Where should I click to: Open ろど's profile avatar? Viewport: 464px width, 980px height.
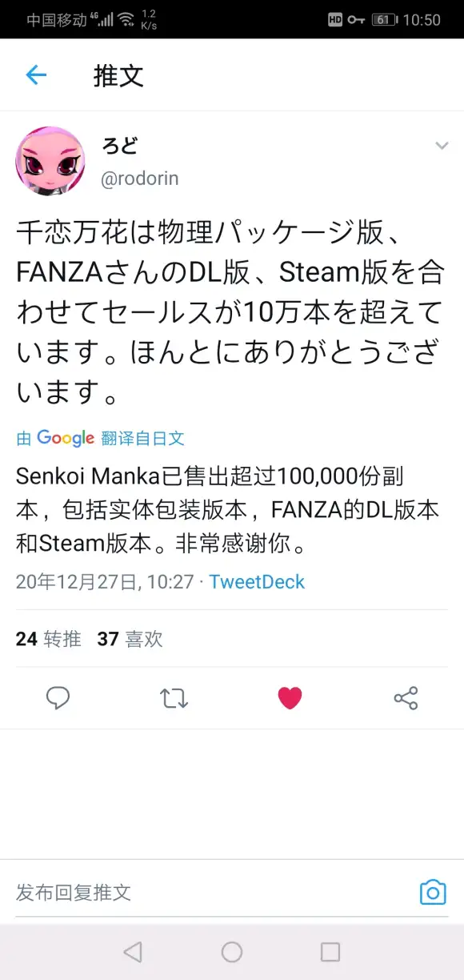click(50, 161)
